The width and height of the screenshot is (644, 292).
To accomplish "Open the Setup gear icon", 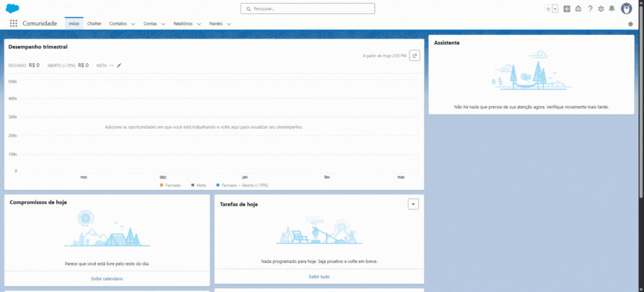I will click(601, 9).
